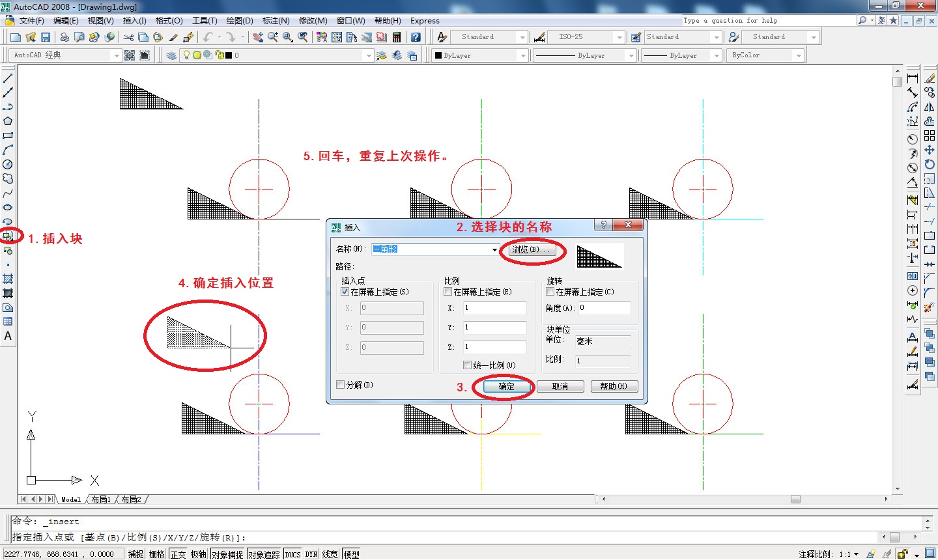This screenshot has width=938, height=560.
Task: Click the Plot (print) icon
Action: coord(64,37)
